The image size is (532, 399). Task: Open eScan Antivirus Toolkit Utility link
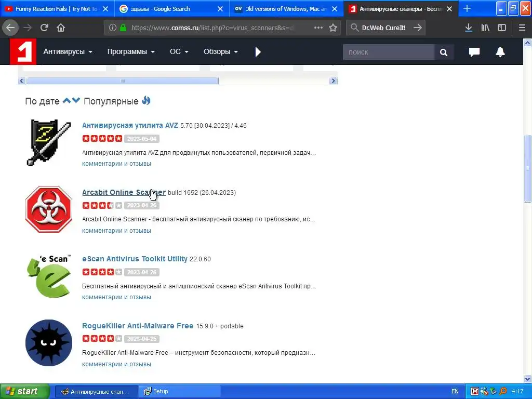(135, 259)
